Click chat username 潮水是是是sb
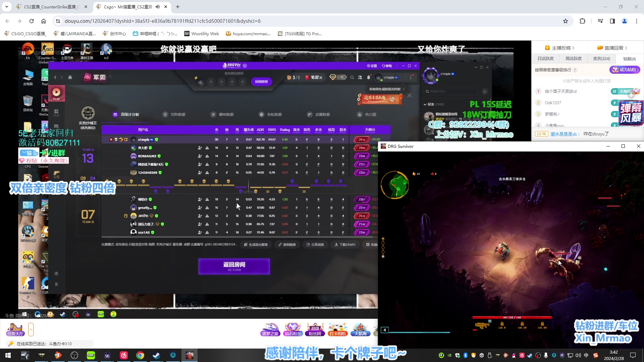Image resolution: width=644 pixels, height=362 pixels. [x=563, y=134]
